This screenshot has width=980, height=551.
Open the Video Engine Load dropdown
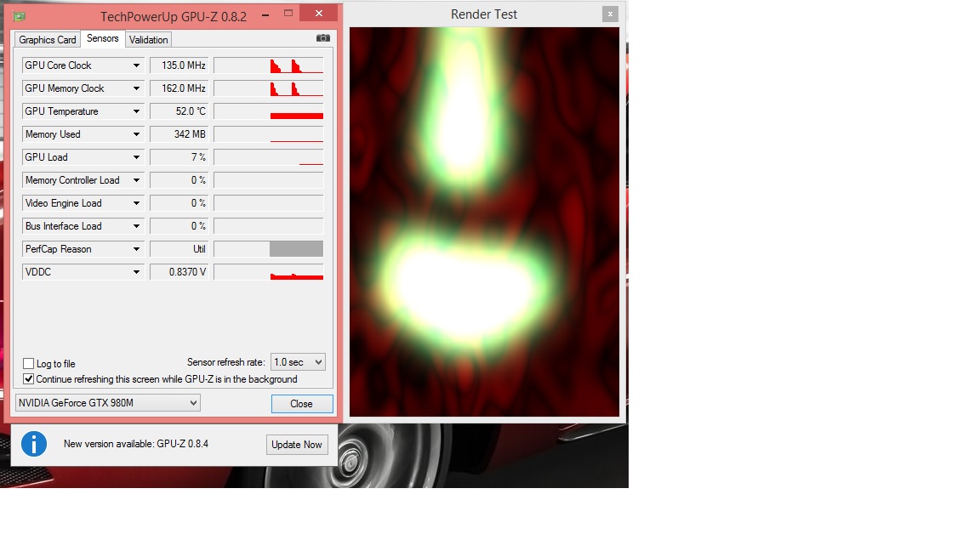(136, 203)
